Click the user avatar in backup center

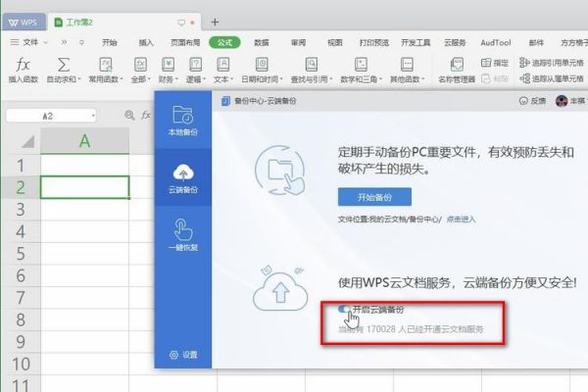562,101
